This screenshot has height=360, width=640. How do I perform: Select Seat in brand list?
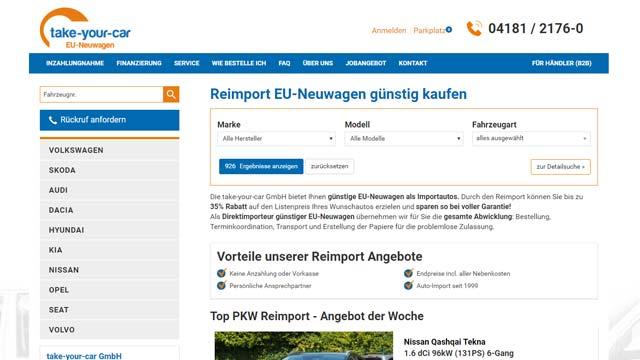point(109,310)
